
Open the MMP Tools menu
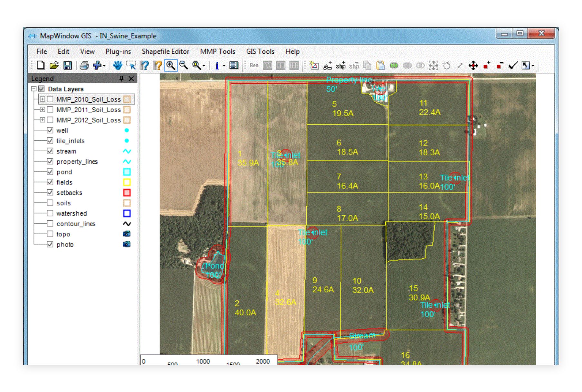click(x=218, y=51)
